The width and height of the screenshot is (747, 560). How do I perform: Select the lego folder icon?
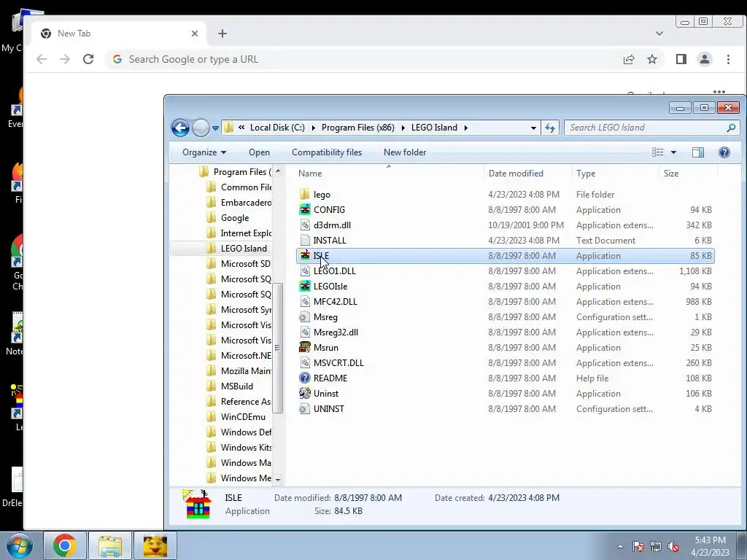305,194
